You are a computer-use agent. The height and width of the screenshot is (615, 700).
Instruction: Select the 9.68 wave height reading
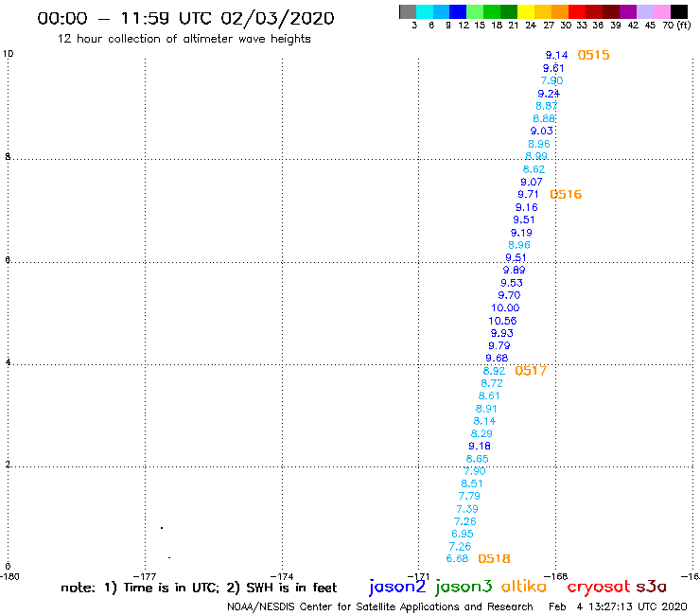pyautogui.click(x=497, y=359)
